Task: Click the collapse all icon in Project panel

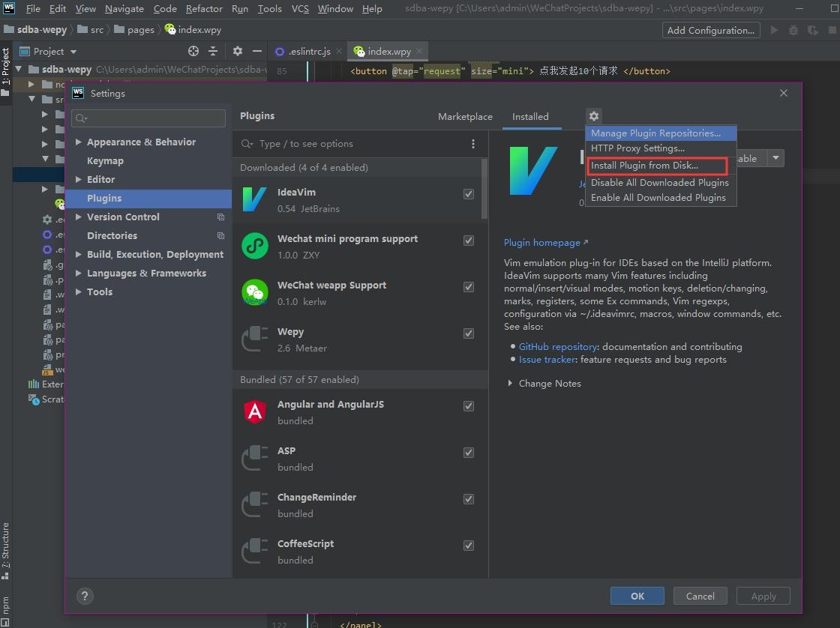Action: point(213,51)
